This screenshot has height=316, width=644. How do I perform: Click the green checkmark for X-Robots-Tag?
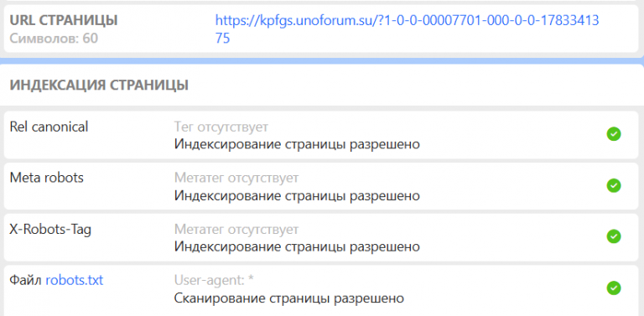(x=614, y=236)
